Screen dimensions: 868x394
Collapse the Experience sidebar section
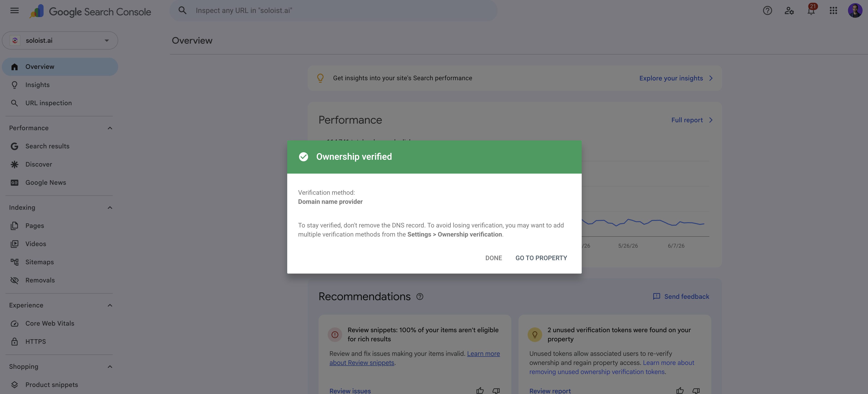coord(110,305)
